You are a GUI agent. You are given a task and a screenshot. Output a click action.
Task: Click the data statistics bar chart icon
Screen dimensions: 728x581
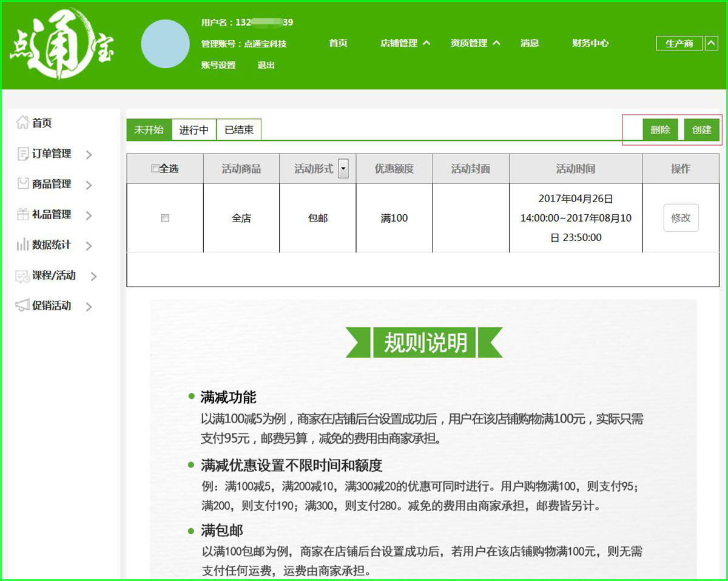click(x=22, y=245)
